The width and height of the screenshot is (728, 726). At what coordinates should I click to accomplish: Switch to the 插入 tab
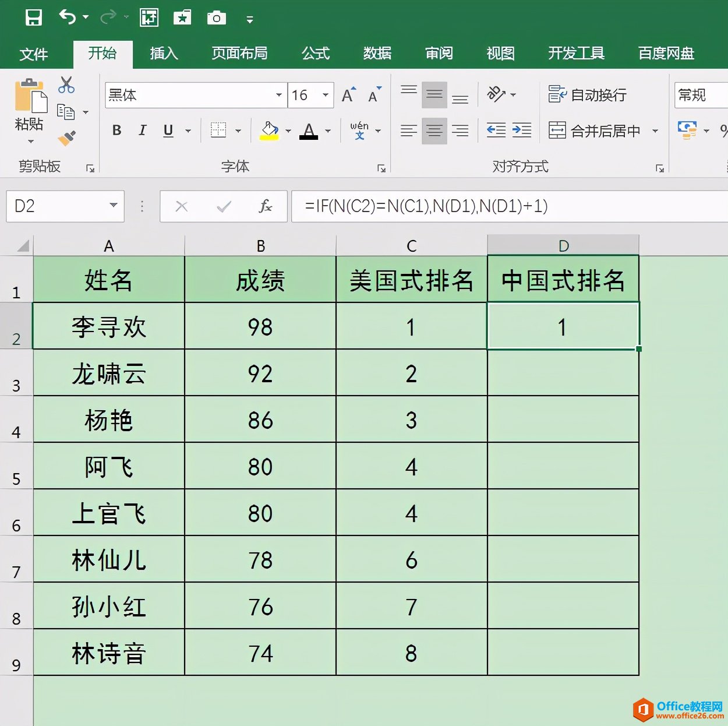[x=164, y=54]
